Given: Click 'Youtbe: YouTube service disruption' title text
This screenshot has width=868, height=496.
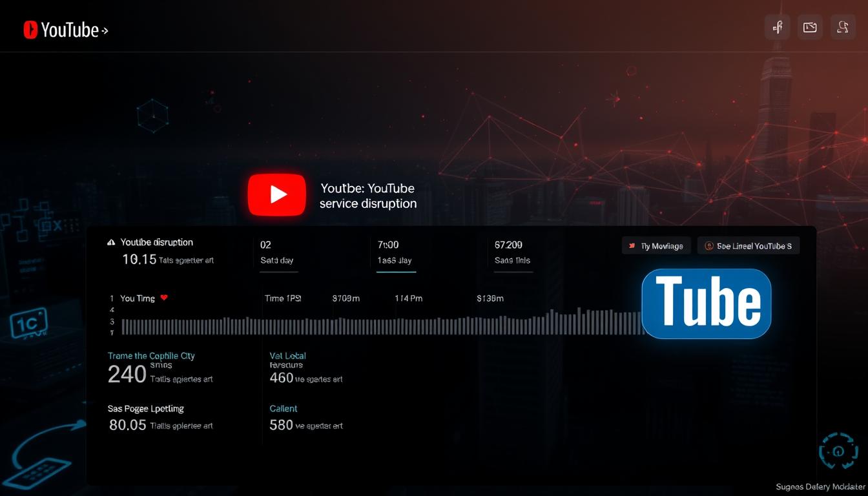Looking at the screenshot, I should coord(368,196).
